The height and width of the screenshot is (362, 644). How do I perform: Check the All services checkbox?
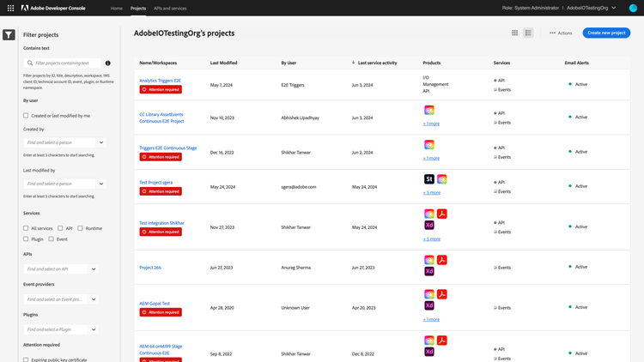click(x=26, y=228)
